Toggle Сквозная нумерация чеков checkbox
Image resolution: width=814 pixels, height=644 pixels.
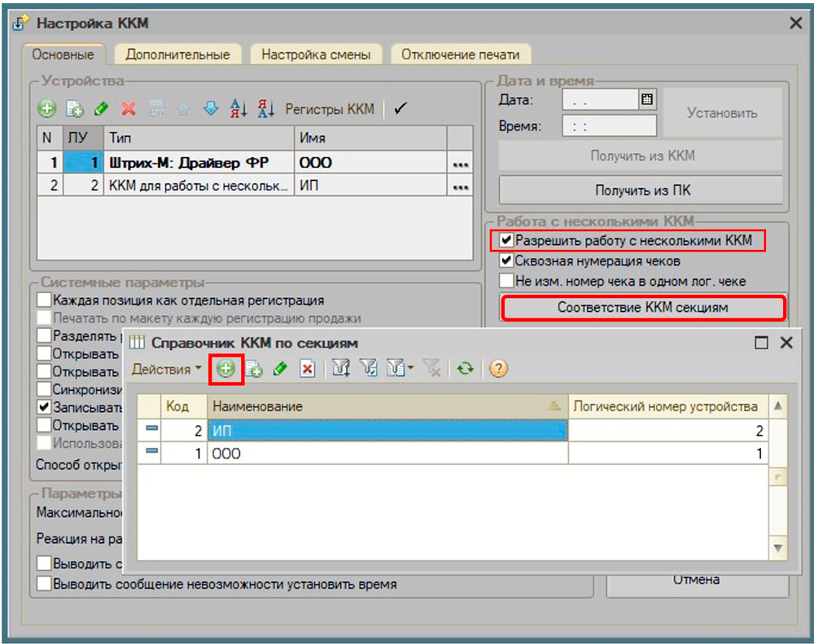click(x=507, y=261)
